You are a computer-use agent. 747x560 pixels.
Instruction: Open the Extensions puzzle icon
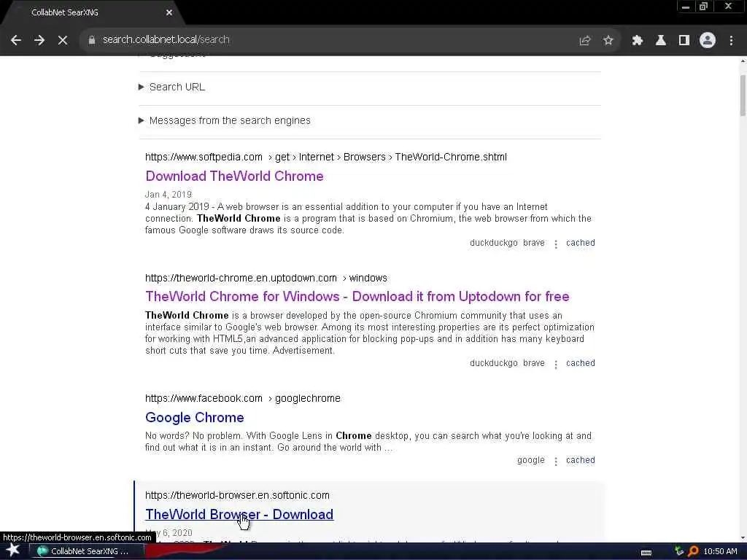point(637,41)
